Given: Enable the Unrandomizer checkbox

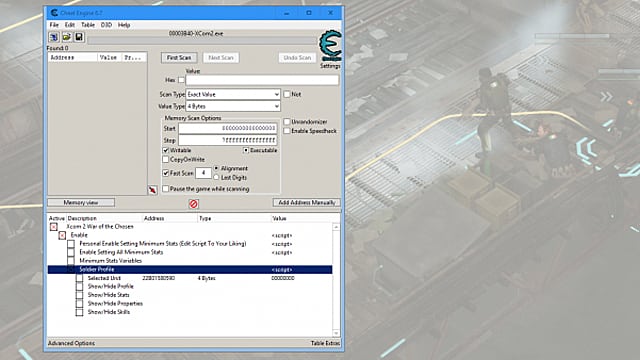Looking at the screenshot, I should tap(287, 122).
